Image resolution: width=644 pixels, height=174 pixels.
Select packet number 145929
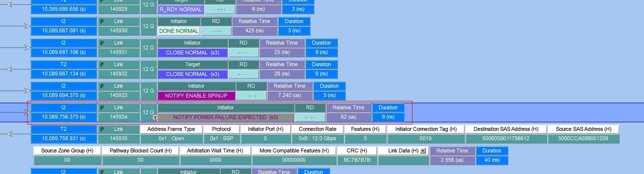pyautogui.click(x=119, y=9)
